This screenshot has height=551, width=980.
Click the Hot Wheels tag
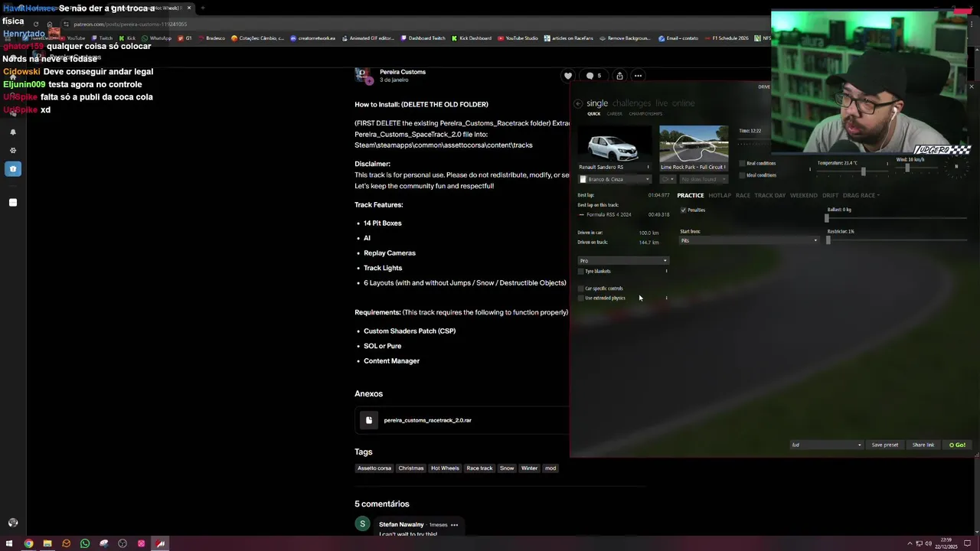tap(445, 468)
